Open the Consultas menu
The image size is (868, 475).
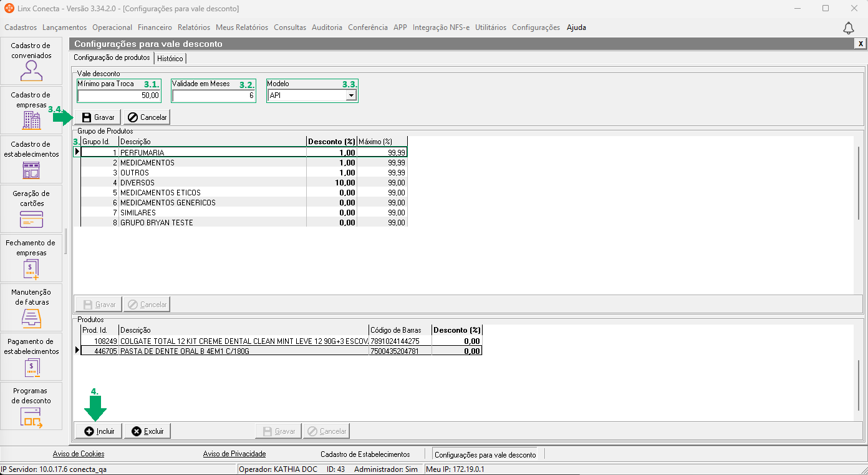coord(290,27)
